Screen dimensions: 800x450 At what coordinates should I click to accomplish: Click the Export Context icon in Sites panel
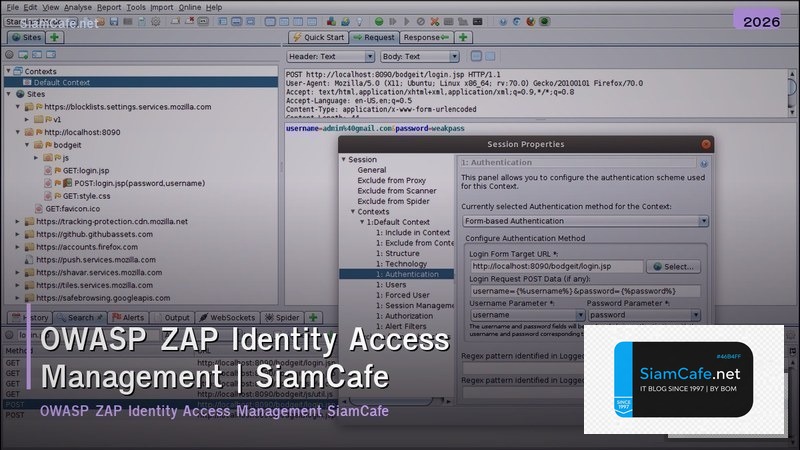tap(51, 55)
